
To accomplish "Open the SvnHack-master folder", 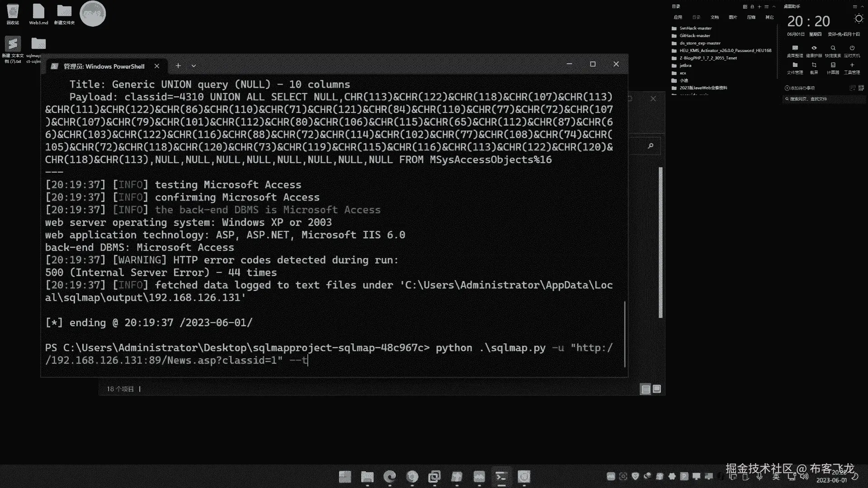I will click(695, 28).
